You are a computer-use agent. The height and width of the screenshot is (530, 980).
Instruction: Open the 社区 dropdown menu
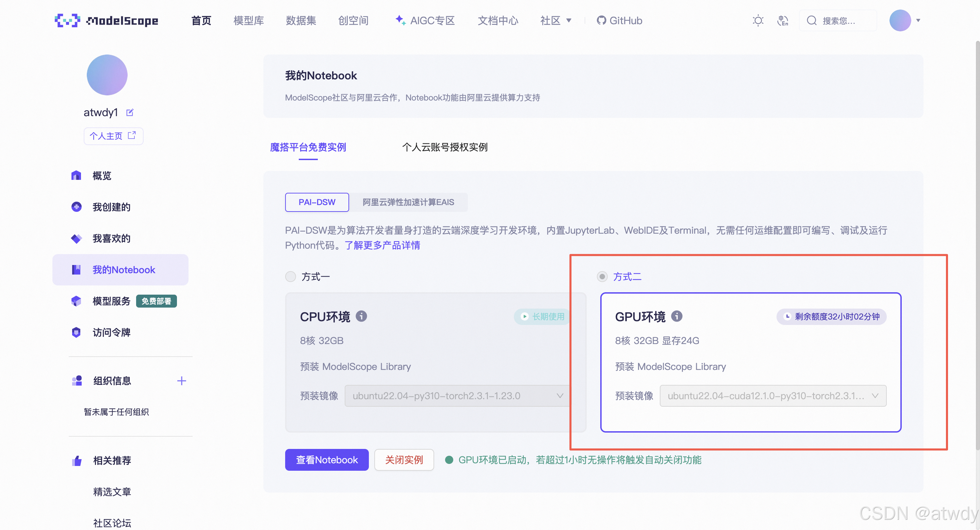click(x=555, y=20)
